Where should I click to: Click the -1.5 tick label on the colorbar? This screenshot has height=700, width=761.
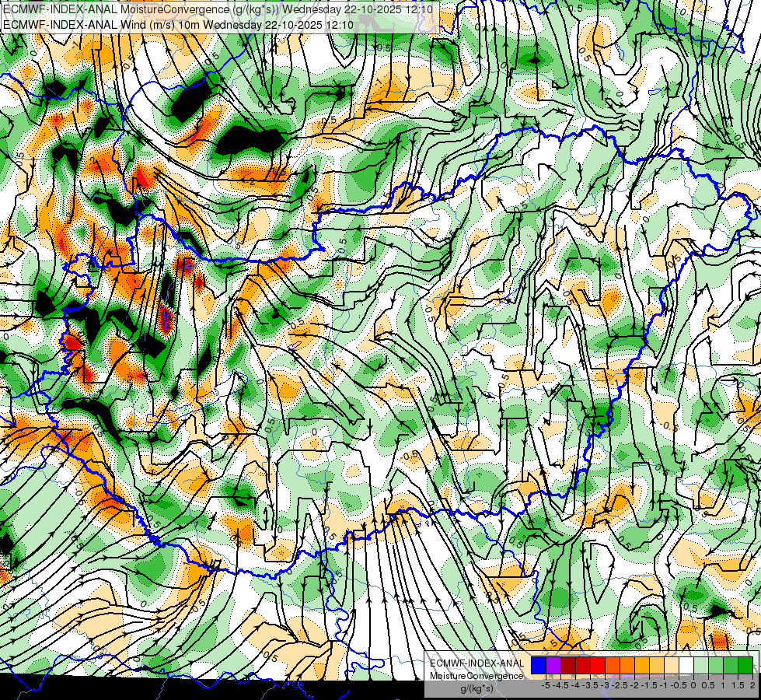(649, 685)
